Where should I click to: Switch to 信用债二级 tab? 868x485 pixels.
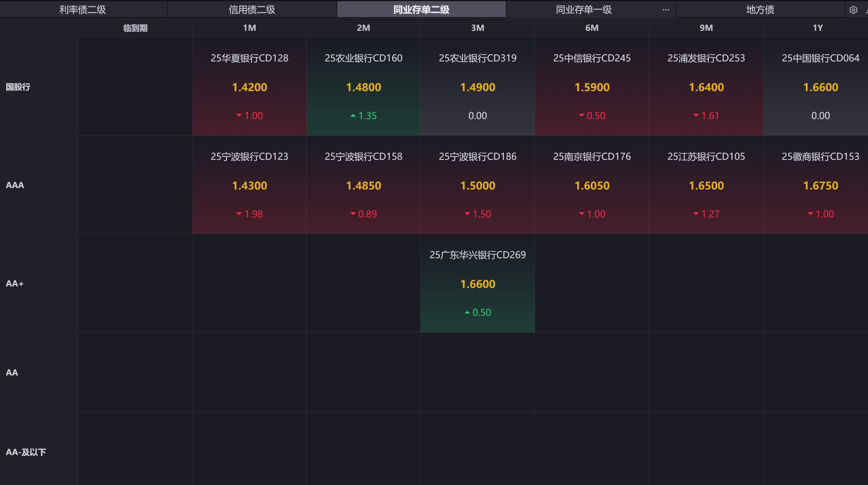(x=252, y=9)
